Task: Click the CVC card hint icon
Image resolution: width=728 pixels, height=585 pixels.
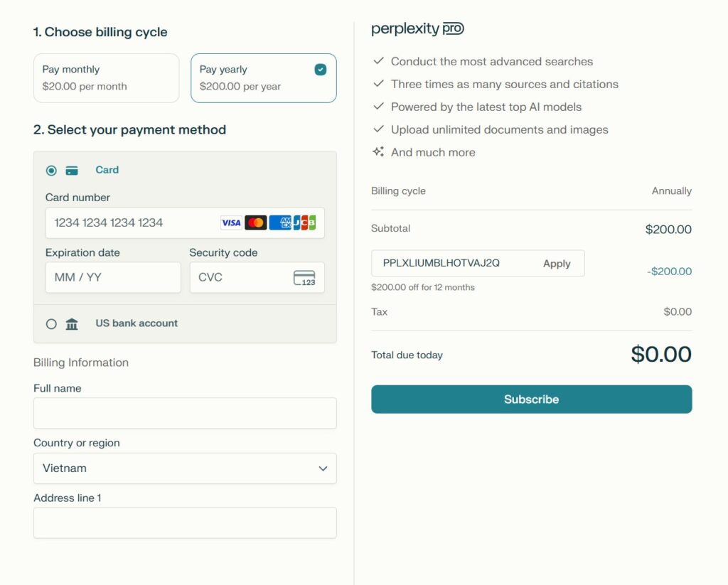Action: pos(304,278)
